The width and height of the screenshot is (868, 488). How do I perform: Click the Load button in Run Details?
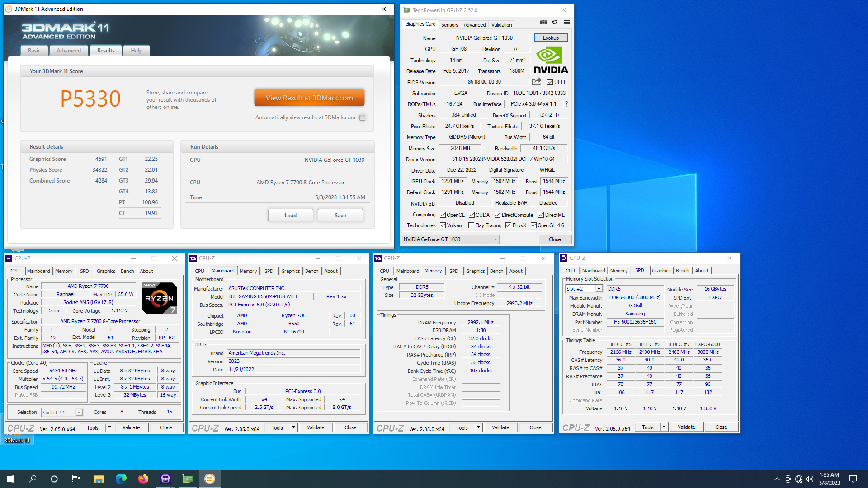click(x=290, y=216)
